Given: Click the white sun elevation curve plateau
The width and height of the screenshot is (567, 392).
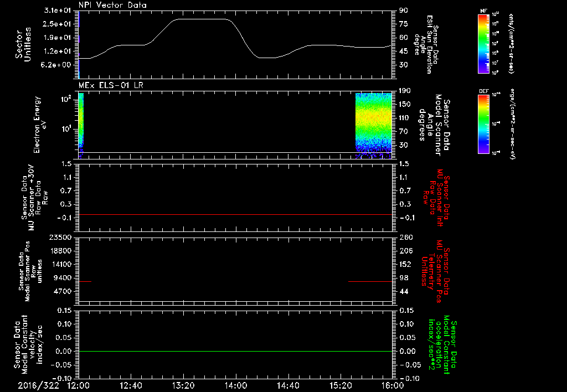Looking at the screenshot, I should (x=203, y=19).
